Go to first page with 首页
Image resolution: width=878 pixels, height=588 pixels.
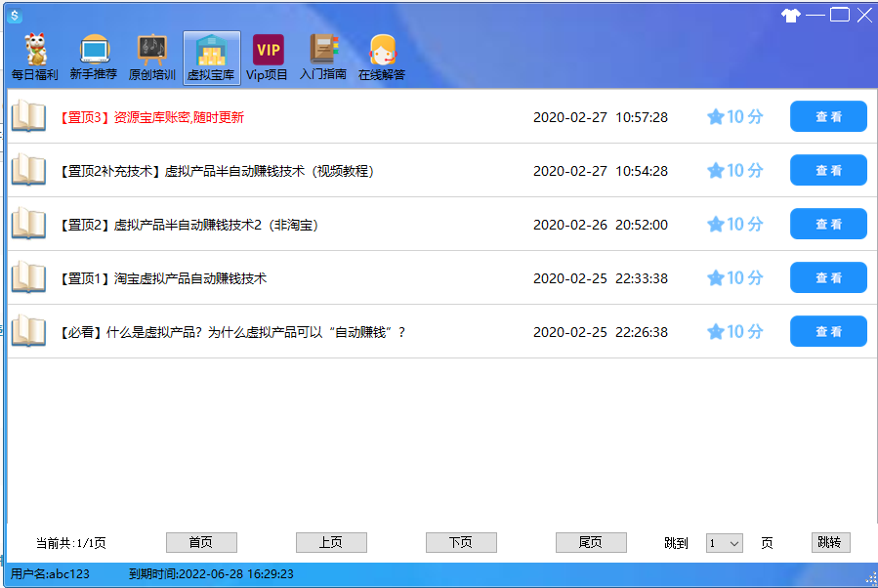pos(201,543)
